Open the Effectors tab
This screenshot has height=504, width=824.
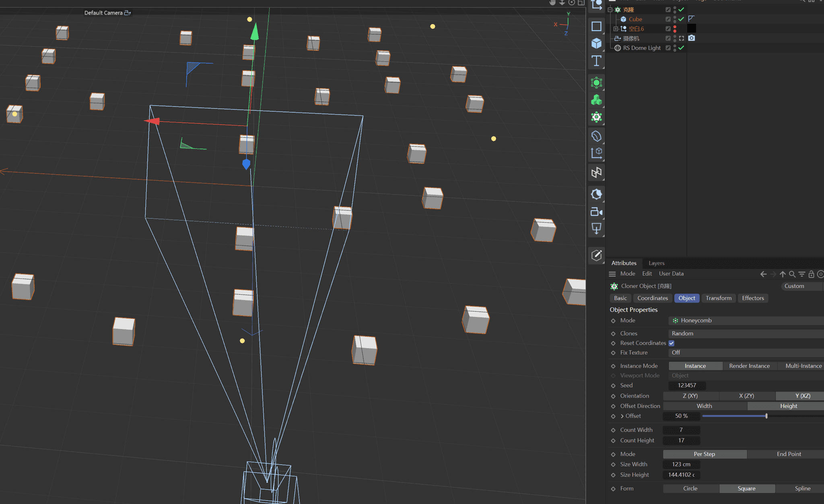753,298
